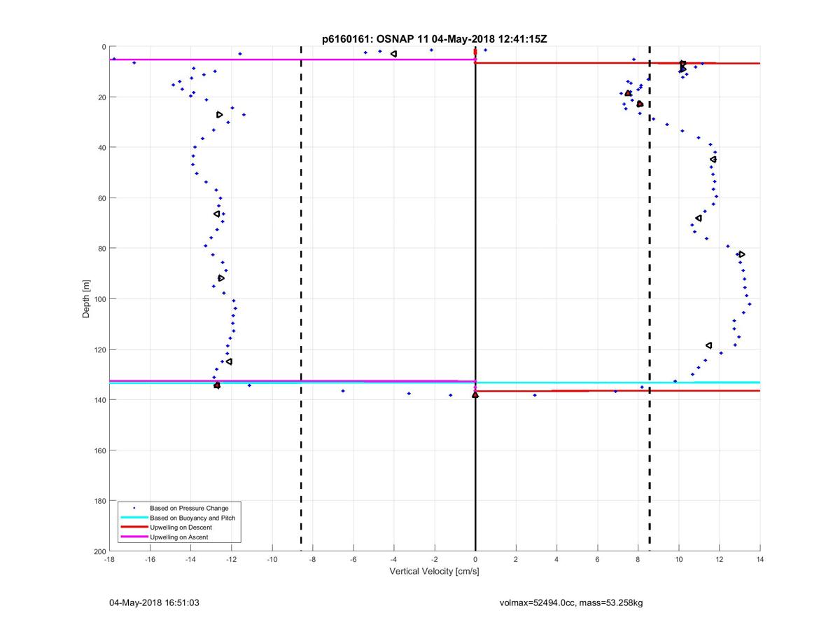This screenshot has height=620, width=840.
Task: Click the magenta line swatch in legend
Action: tap(134, 537)
